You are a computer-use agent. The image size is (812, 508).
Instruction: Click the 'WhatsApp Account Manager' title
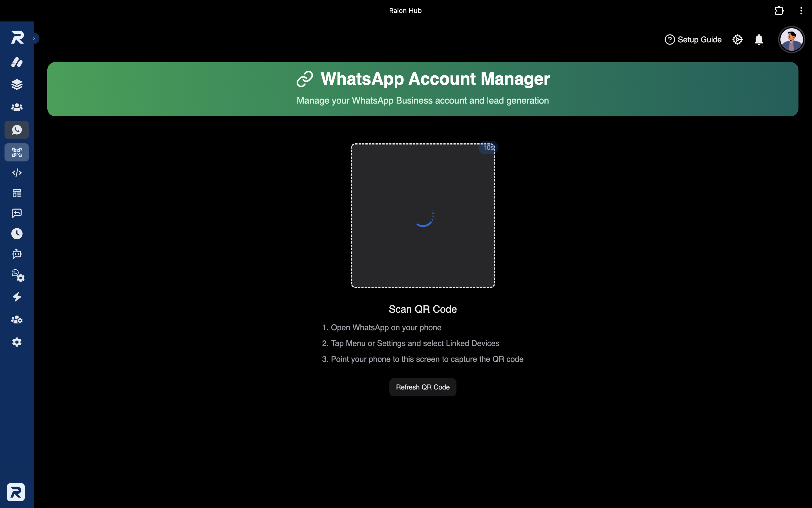(x=435, y=79)
